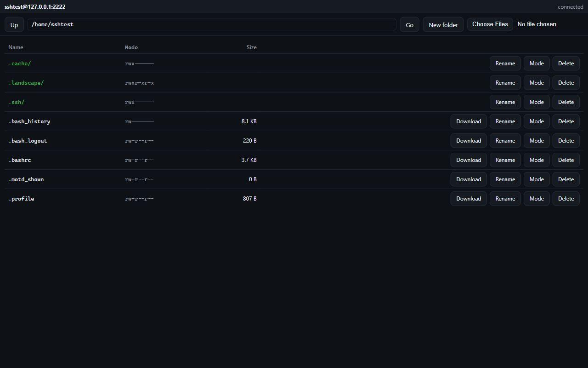The width and height of the screenshot is (588, 368).
Task: Click the rwxr-xr-x permission text
Action: pos(139,83)
